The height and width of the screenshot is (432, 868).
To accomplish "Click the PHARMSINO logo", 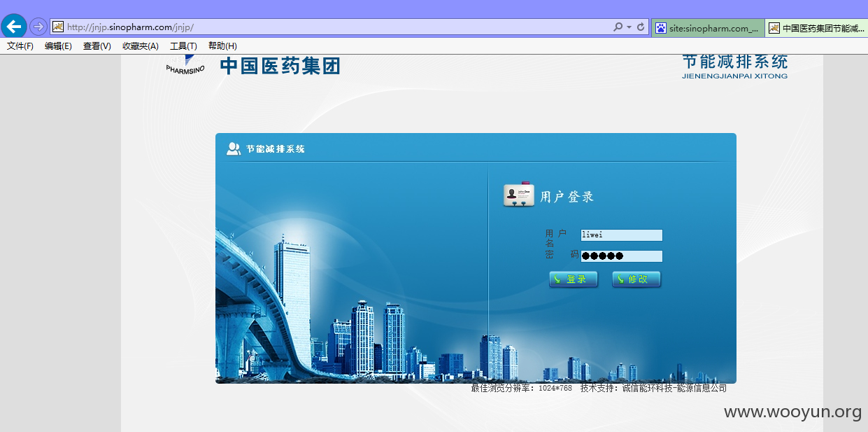I will tap(185, 65).
